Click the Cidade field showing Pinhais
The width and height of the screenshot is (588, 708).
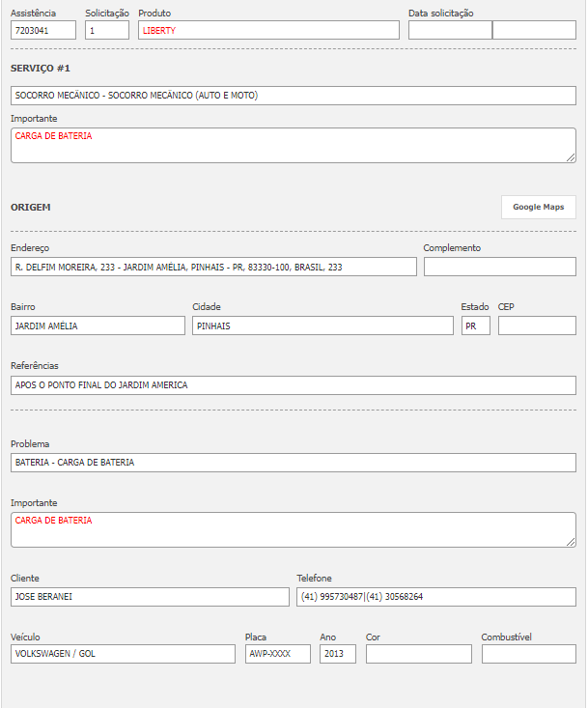click(x=322, y=326)
